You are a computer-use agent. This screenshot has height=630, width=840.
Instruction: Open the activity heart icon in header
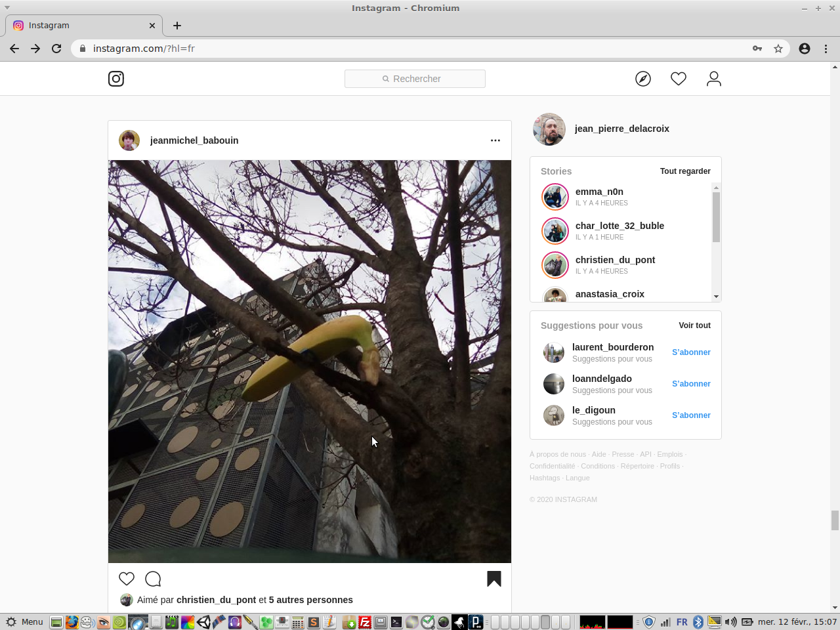click(679, 79)
